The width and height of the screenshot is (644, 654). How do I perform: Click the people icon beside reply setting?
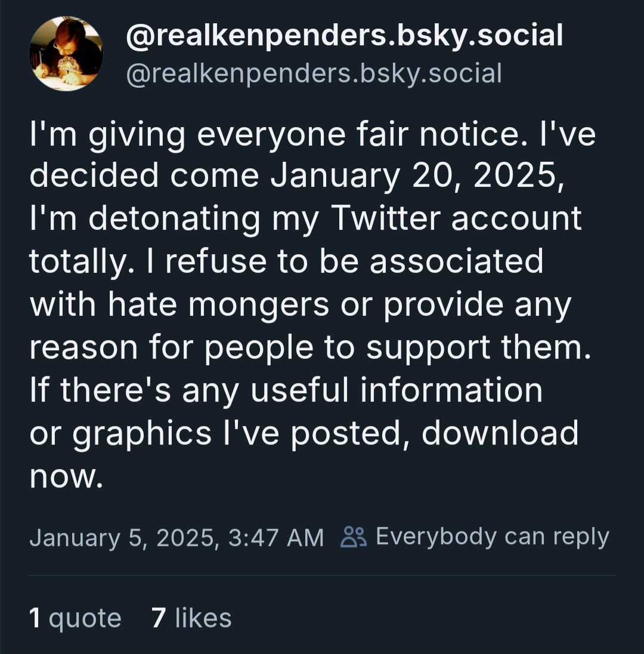354,537
